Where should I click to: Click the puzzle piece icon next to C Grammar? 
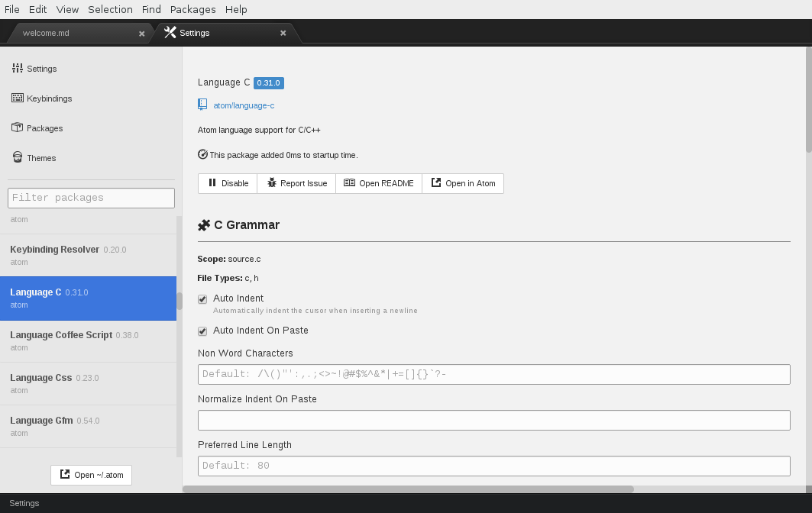(x=204, y=225)
